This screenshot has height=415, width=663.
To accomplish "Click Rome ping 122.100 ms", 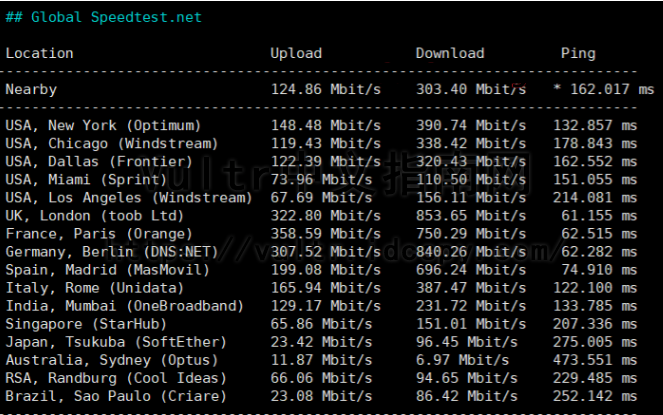I will [x=595, y=288].
